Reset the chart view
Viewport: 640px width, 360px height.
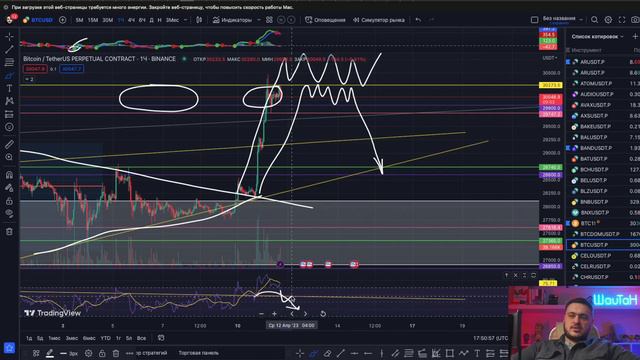coord(323,313)
